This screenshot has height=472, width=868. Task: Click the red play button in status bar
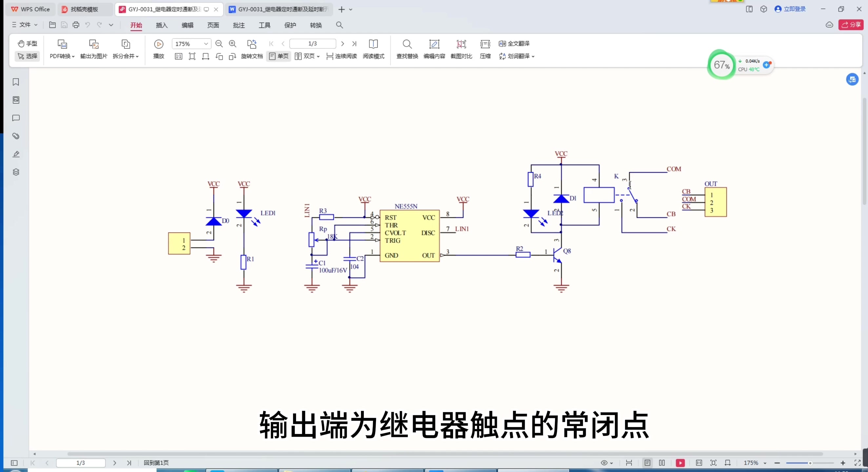click(680, 463)
